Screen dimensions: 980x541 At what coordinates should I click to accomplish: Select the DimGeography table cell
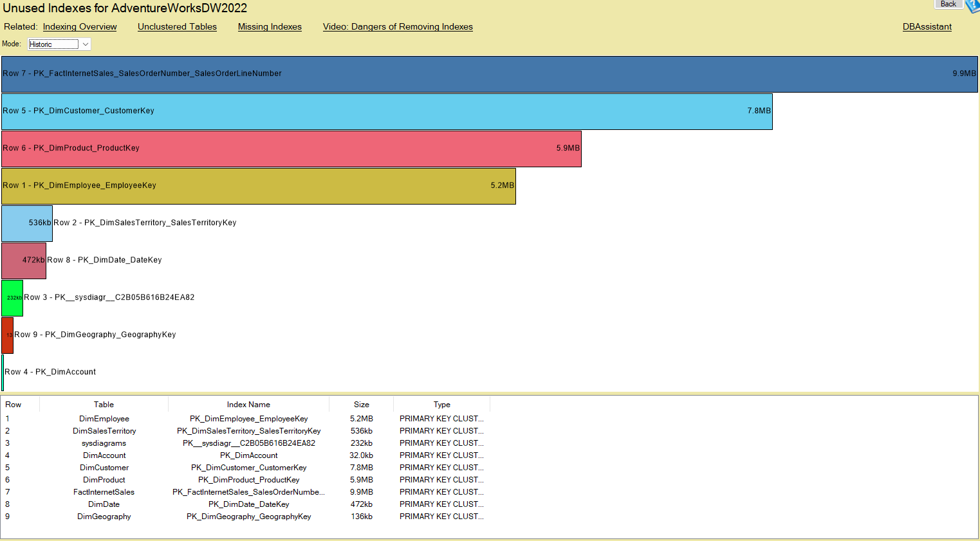click(x=104, y=517)
